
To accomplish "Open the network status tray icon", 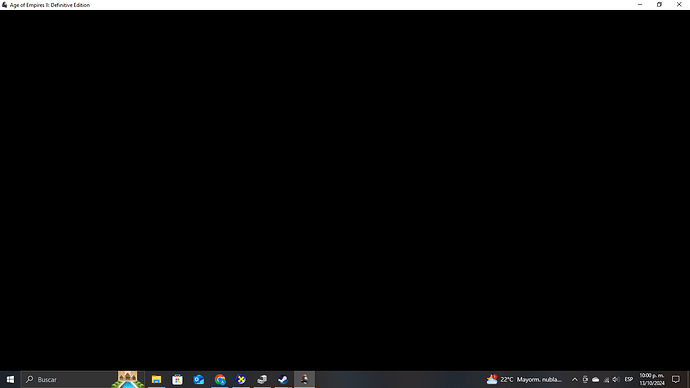I will coord(606,379).
